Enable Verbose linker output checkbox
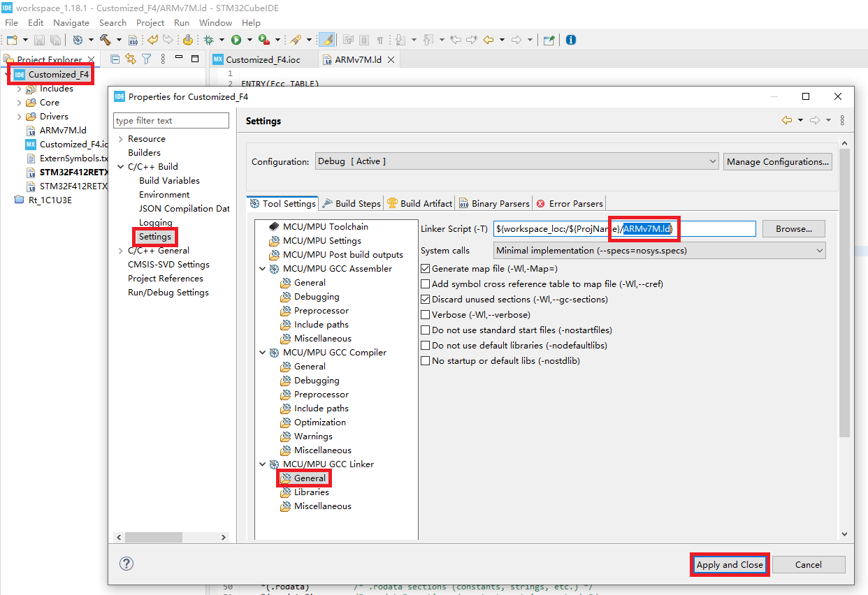 (x=425, y=315)
